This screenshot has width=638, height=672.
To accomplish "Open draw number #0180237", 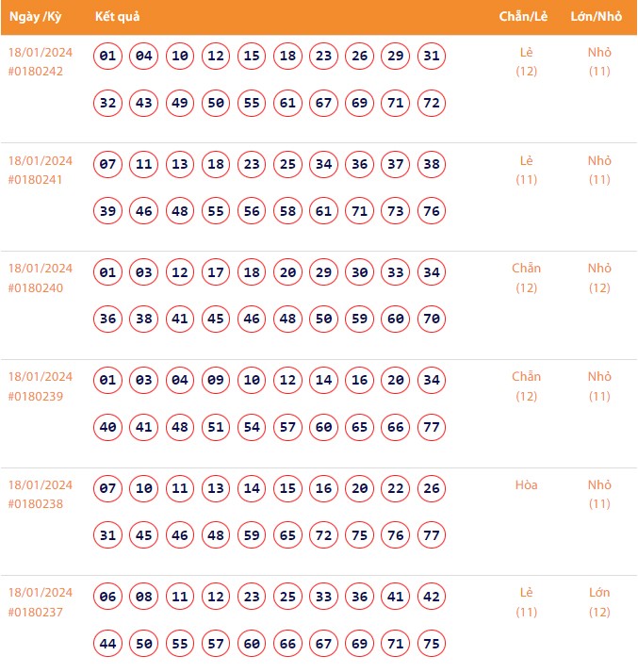I will coord(36,613).
